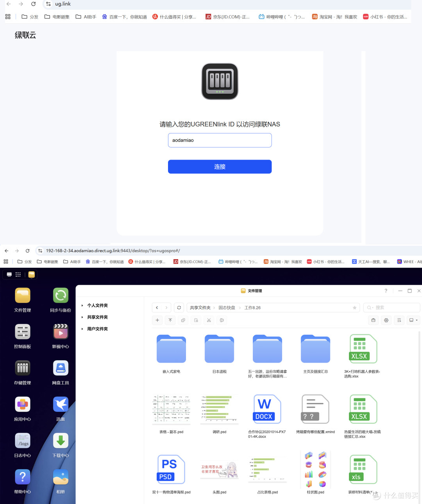Expand the 个人文件夹 tree node

(82, 306)
